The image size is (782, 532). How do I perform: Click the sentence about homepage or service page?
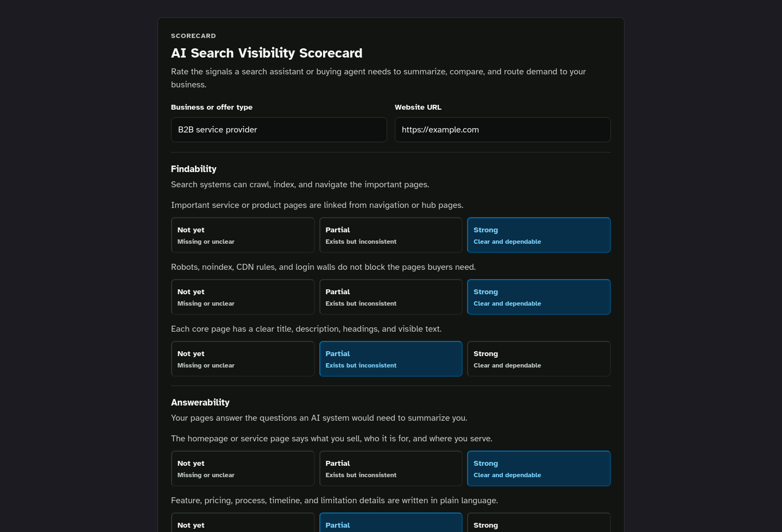coord(332,439)
